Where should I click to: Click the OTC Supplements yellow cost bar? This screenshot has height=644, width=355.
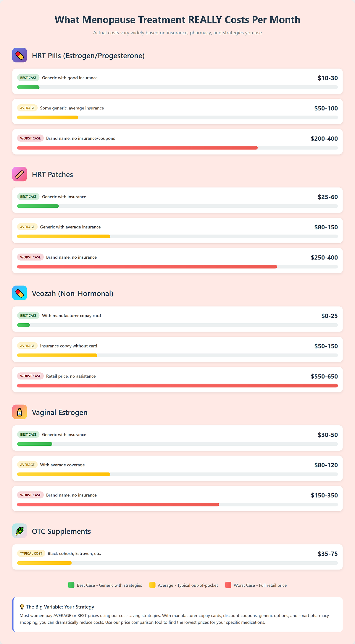tap(44, 563)
